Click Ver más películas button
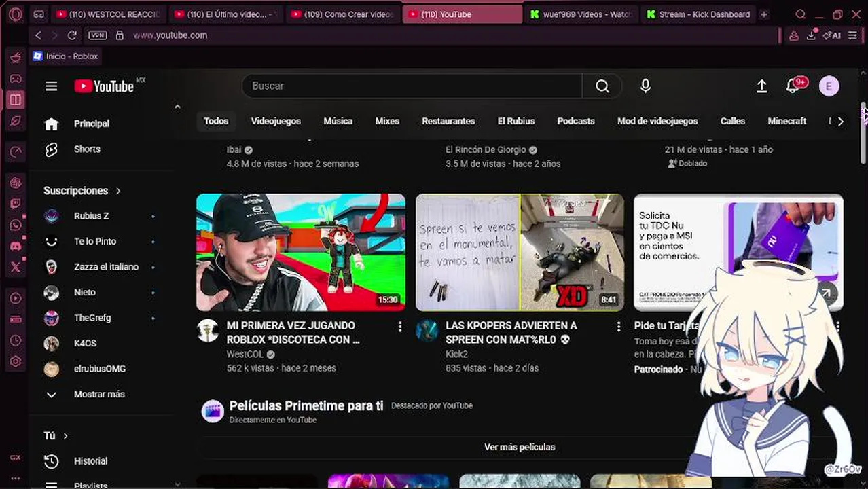 [520, 447]
